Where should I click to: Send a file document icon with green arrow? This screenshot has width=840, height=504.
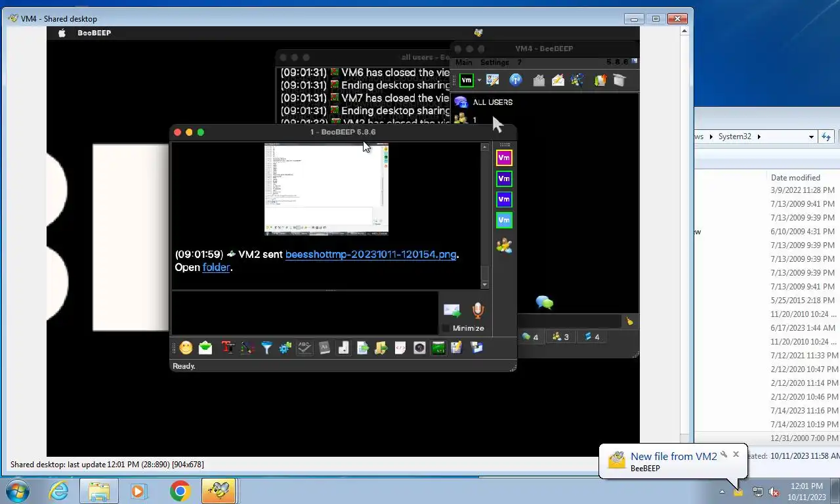(x=362, y=348)
